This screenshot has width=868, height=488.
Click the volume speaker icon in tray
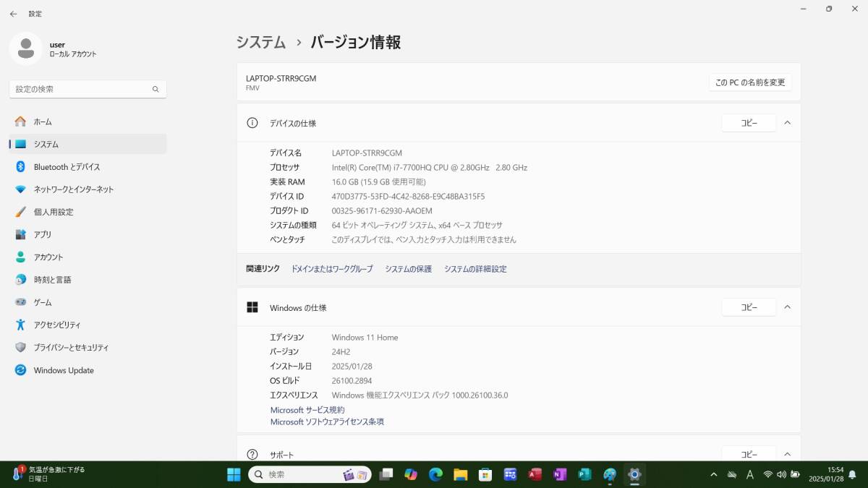(782, 474)
